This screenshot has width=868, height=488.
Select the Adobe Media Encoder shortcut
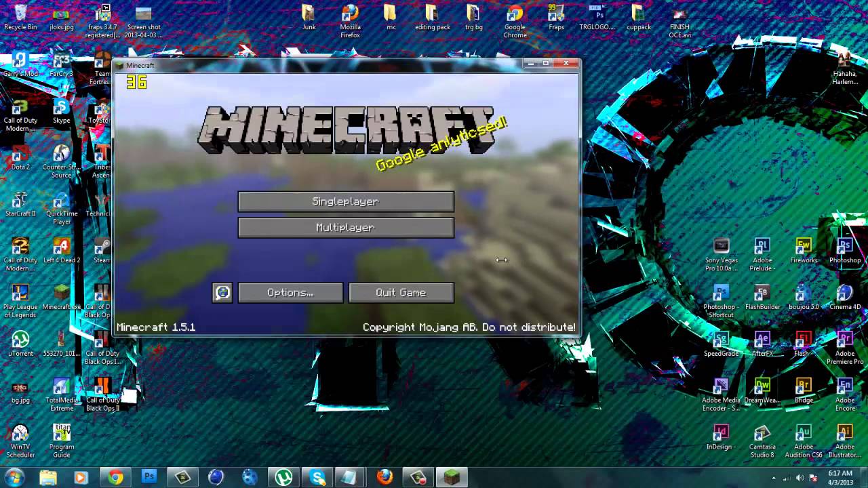point(721,395)
